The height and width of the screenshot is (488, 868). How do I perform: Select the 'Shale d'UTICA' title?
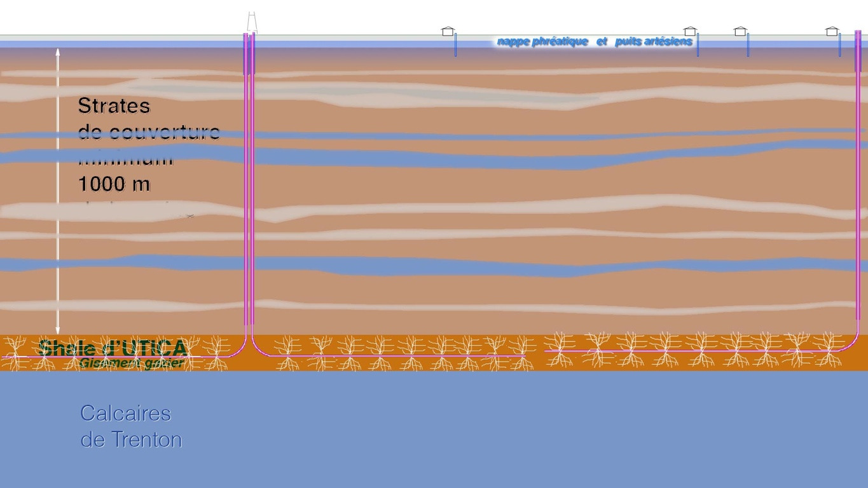[113, 348]
